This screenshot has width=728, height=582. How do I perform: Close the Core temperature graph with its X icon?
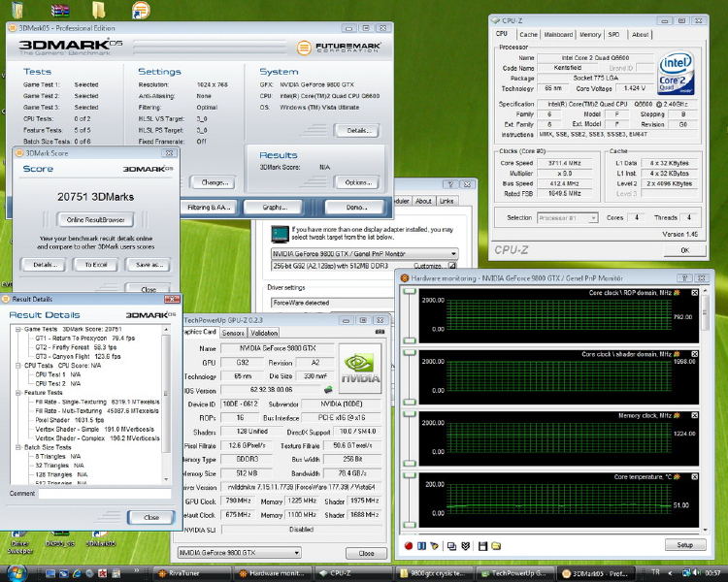(x=695, y=476)
